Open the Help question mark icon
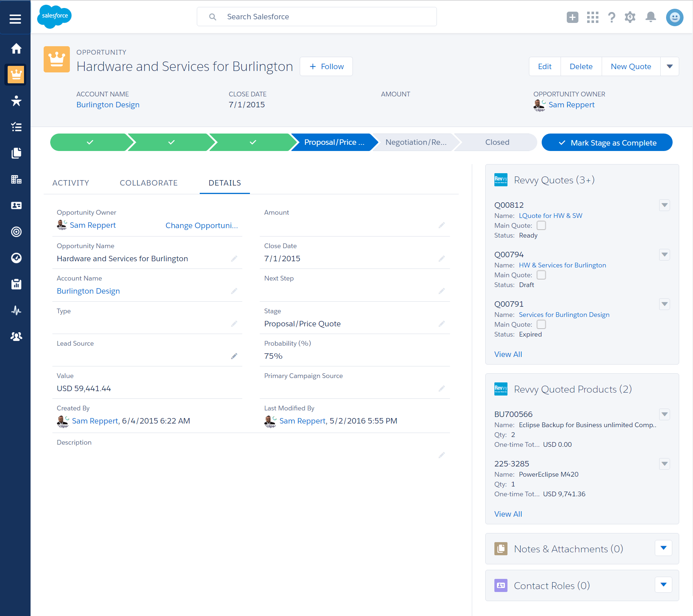 coord(612,17)
